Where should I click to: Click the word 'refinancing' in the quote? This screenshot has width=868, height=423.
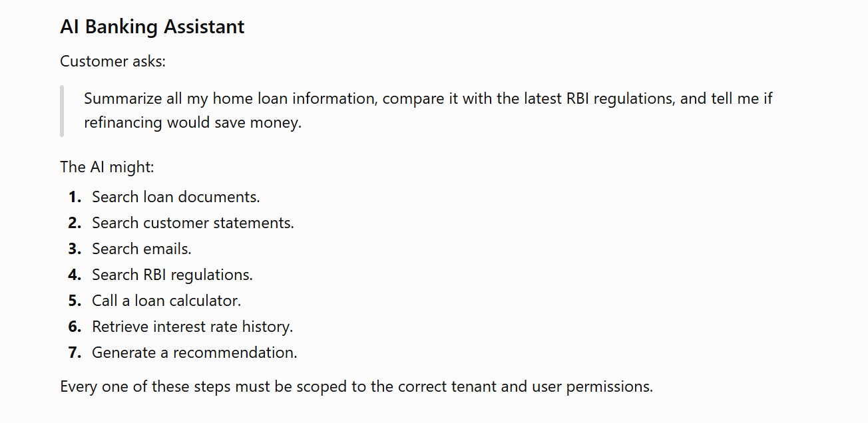[123, 123]
